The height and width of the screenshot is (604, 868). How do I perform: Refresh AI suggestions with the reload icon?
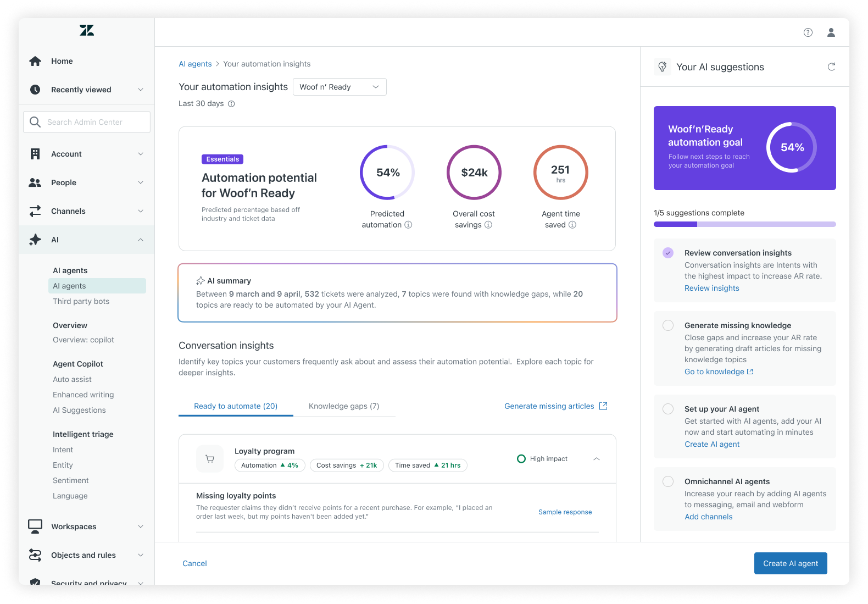click(x=831, y=67)
